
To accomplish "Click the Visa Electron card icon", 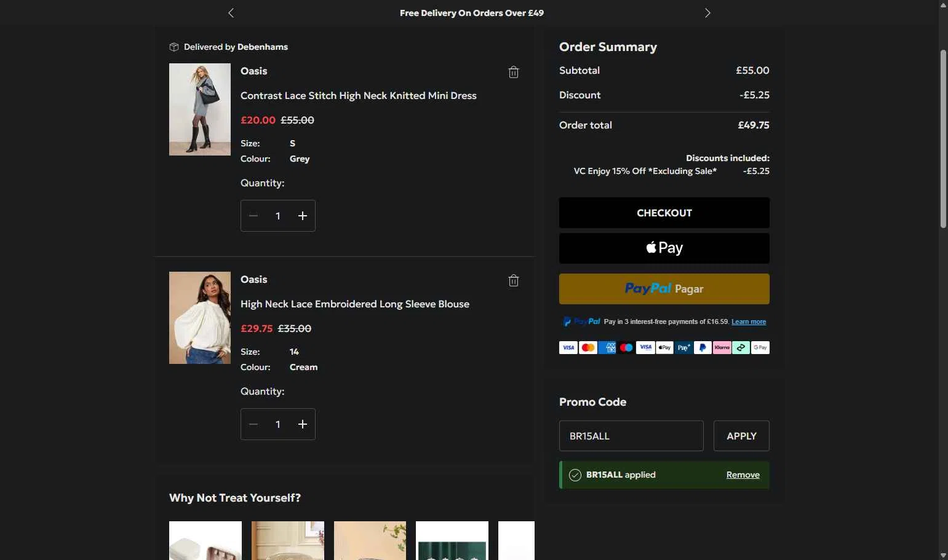I will pos(645,348).
